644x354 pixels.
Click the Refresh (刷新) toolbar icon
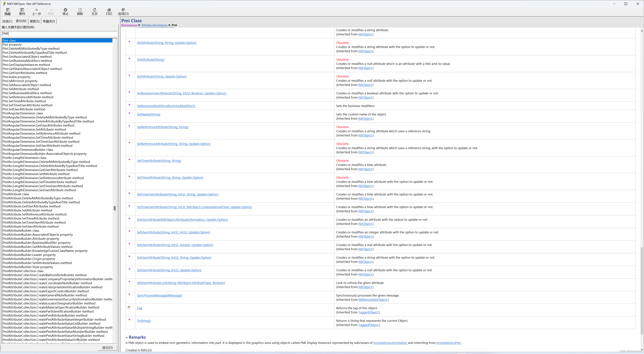(x=80, y=10)
